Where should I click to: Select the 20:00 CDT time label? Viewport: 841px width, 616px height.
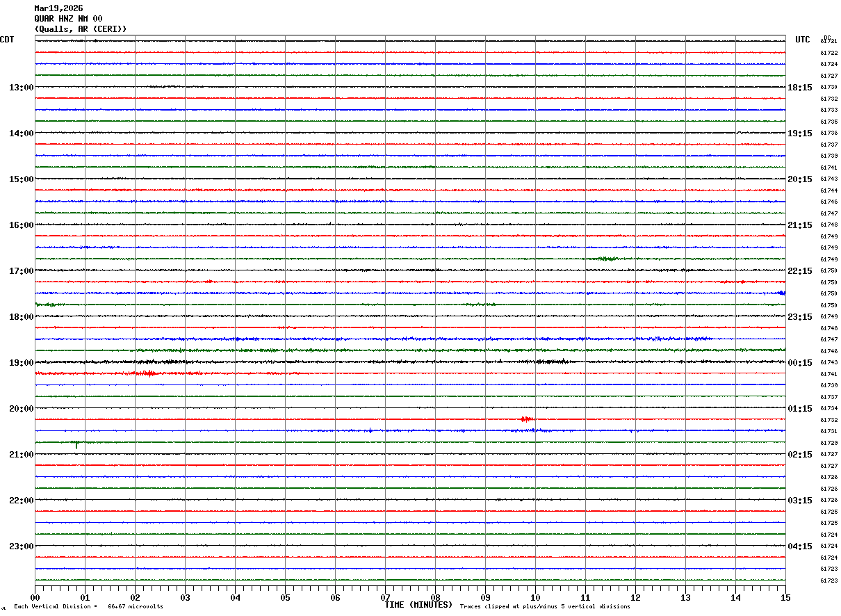[x=22, y=409]
